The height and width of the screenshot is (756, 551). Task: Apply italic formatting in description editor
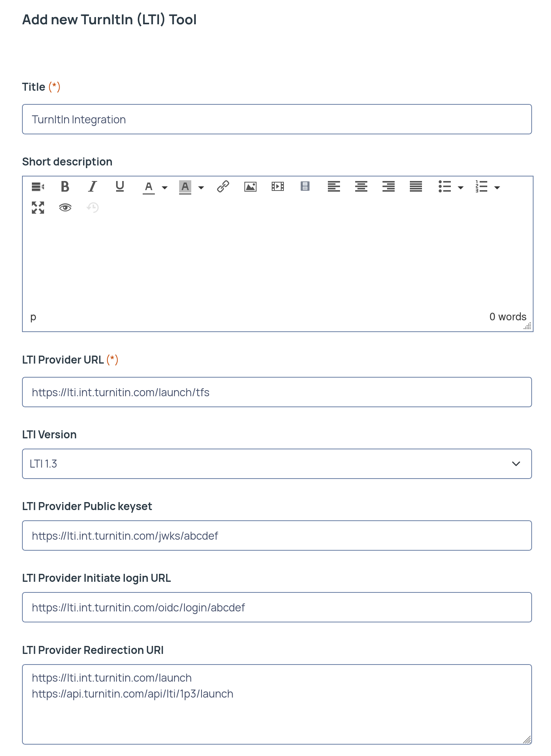tap(93, 186)
